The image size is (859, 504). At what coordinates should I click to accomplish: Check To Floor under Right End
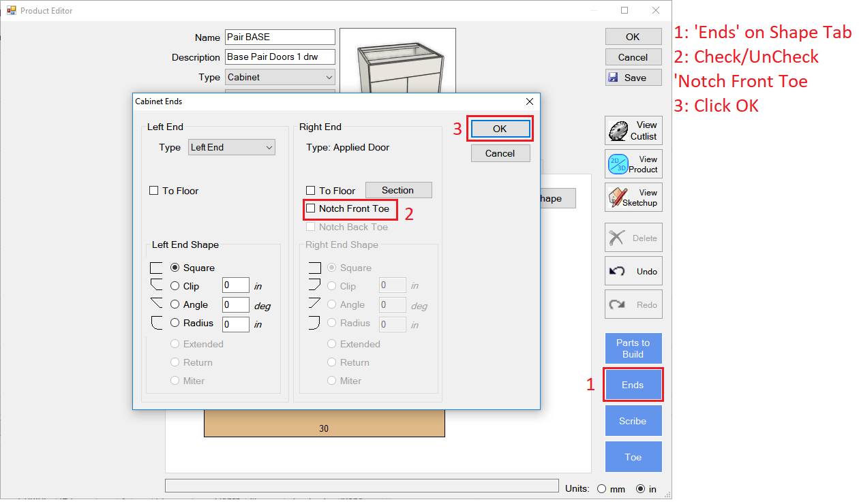coord(311,191)
